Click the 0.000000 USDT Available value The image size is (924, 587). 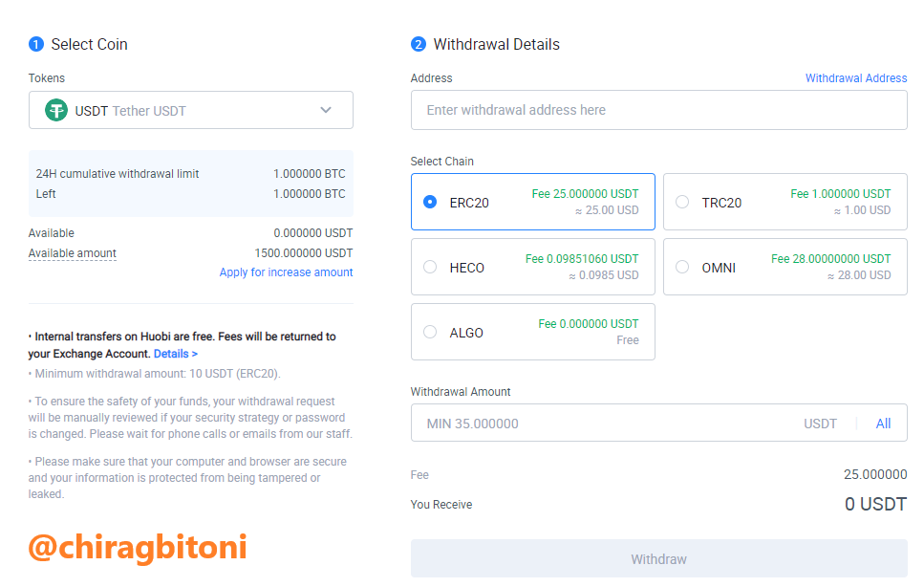[x=312, y=233]
